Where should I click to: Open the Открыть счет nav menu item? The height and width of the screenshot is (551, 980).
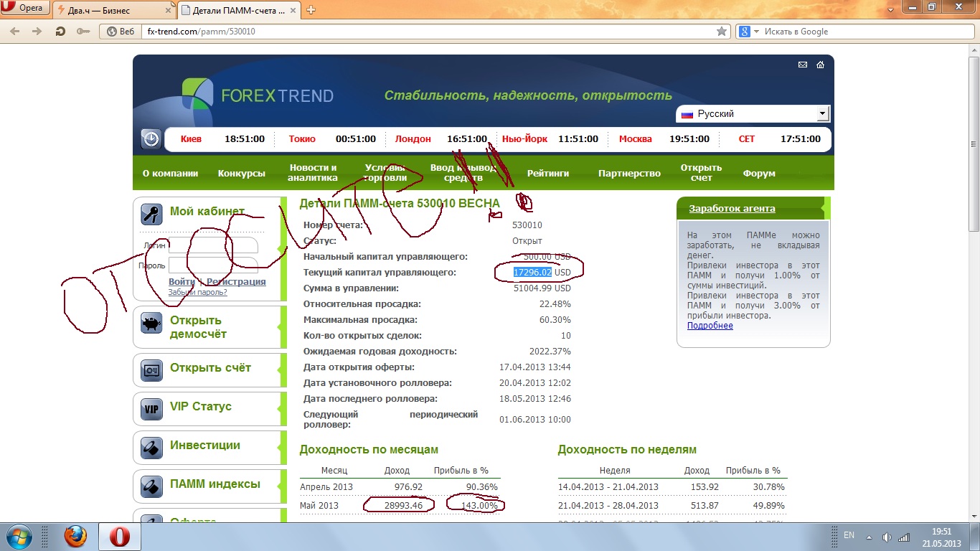coord(701,173)
